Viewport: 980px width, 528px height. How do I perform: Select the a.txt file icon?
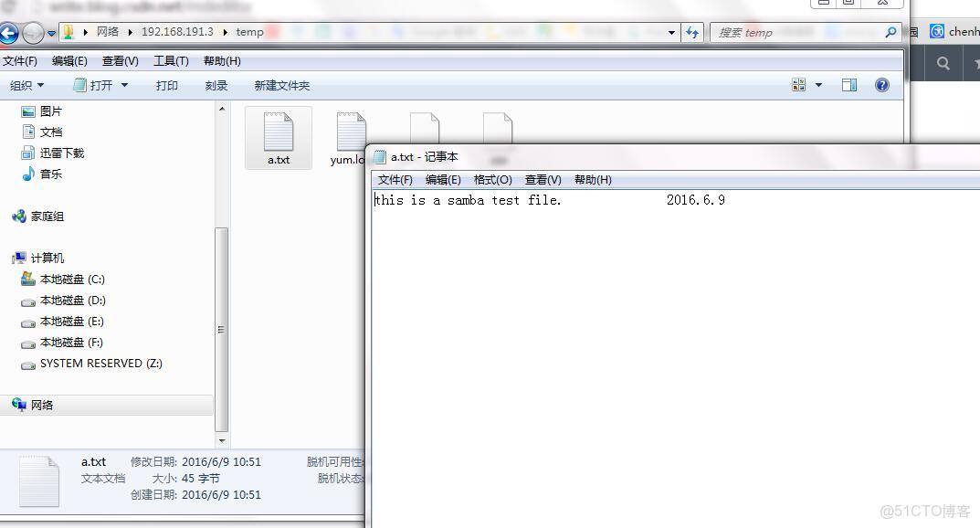pyautogui.click(x=279, y=138)
